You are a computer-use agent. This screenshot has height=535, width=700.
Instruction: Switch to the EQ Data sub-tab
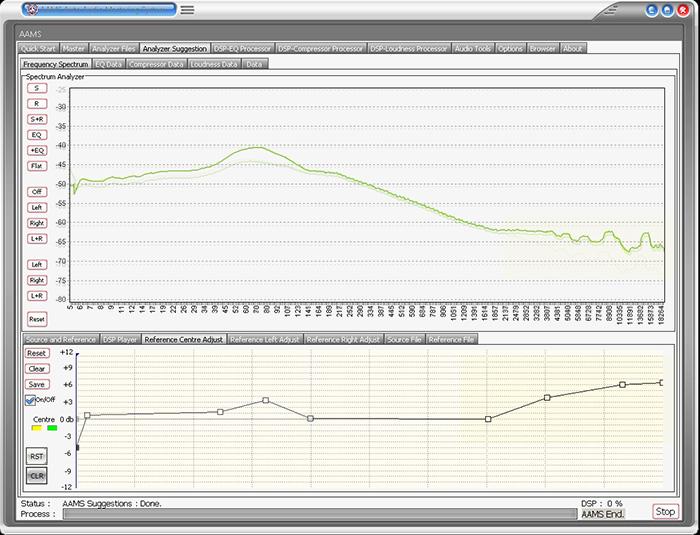tap(108, 64)
